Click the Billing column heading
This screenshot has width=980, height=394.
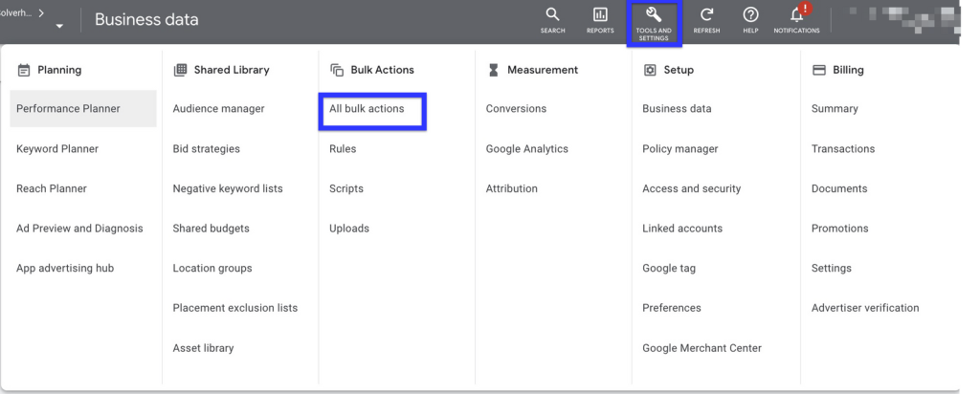click(848, 70)
